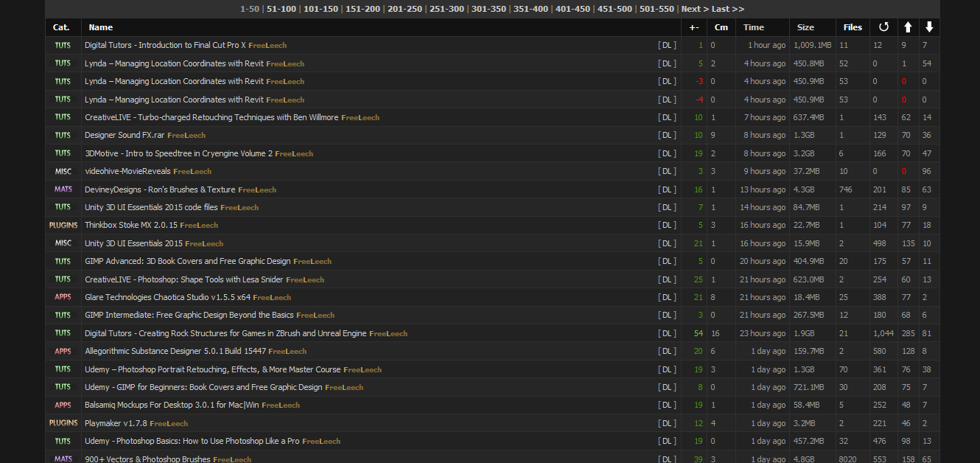Select MISC category icon next to videohive-MovieReveals
The width and height of the screenshot is (980, 463).
coord(63,171)
